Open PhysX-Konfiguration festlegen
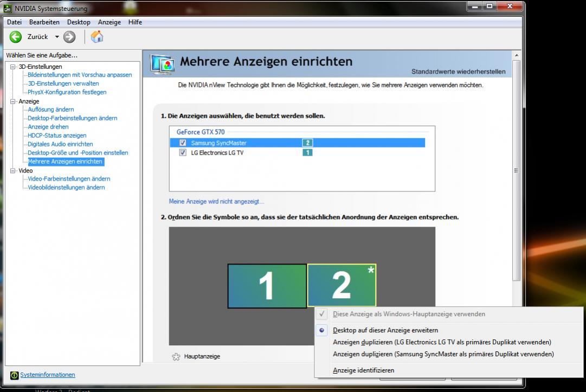The image size is (586, 392). [x=67, y=92]
